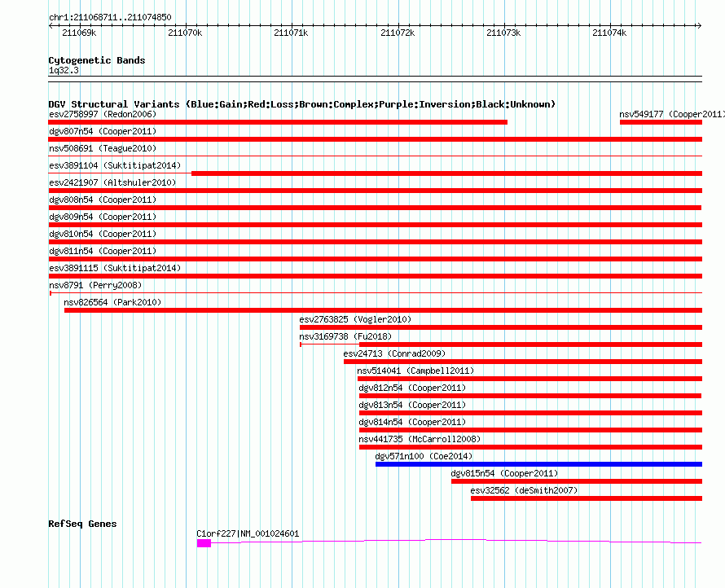This screenshot has height=588, width=725.
Task: Open dgv811n54 (Cooper2011) label
Action: pyautogui.click(x=103, y=251)
